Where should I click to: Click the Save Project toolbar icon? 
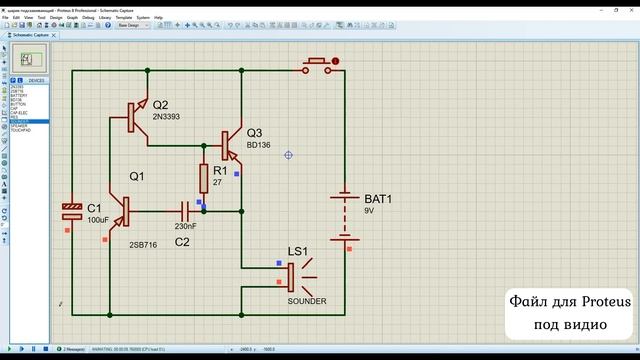point(22,25)
